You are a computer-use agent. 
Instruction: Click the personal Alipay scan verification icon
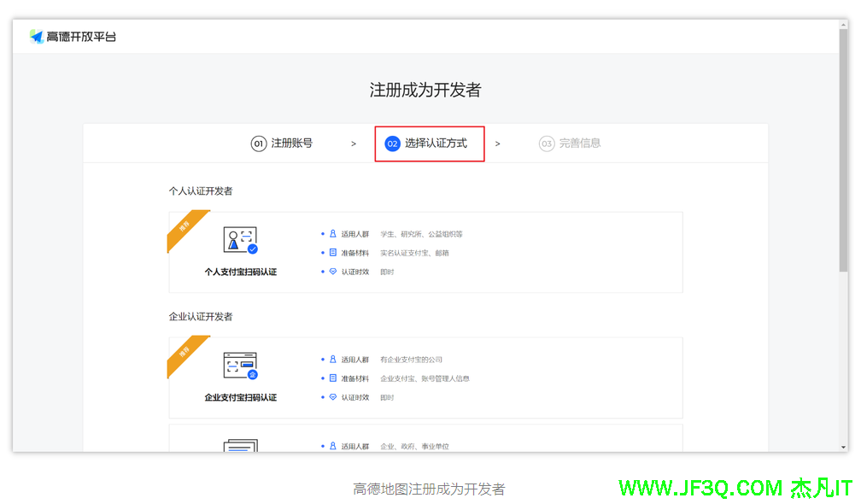[240, 240]
